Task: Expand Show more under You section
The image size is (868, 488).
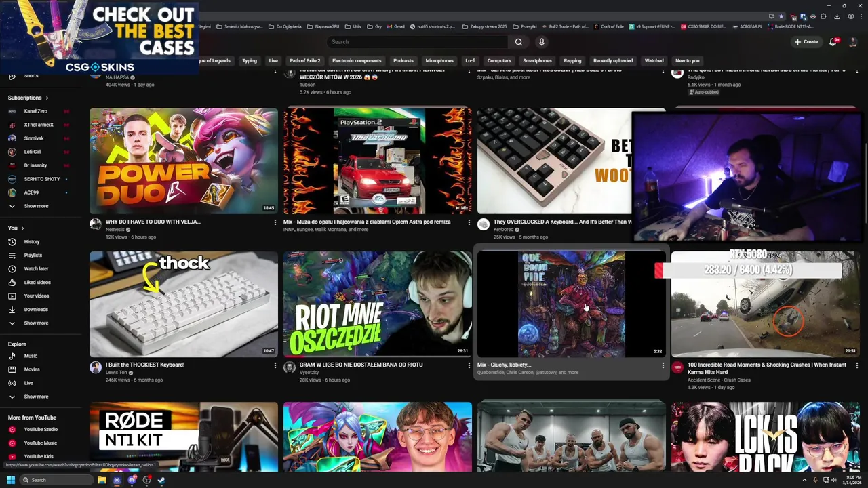Action: pyautogui.click(x=36, y=323)
